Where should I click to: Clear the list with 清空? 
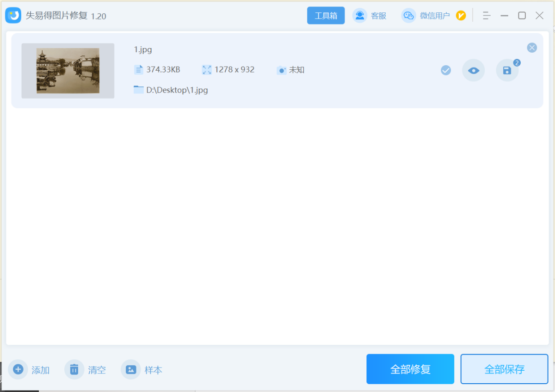click(74, 369)
